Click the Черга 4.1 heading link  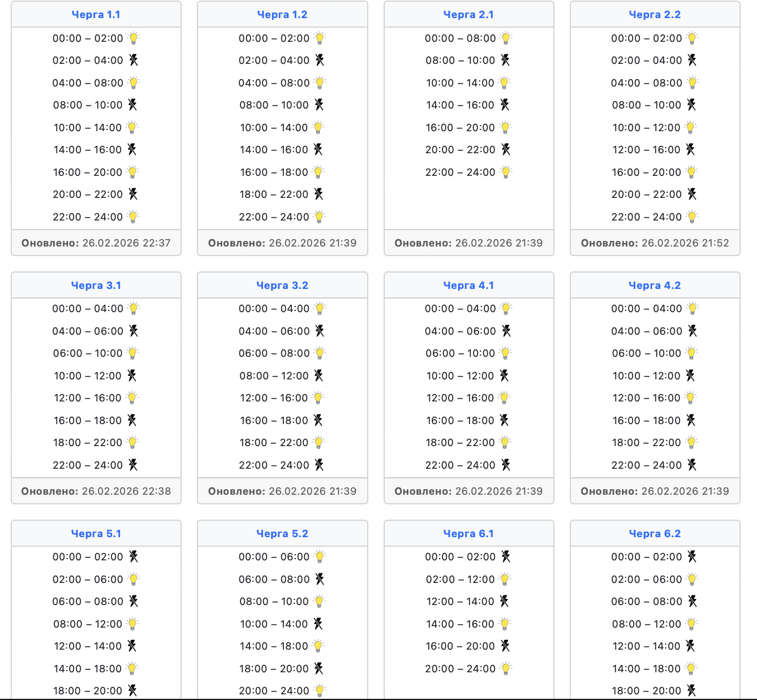point(468,286)
